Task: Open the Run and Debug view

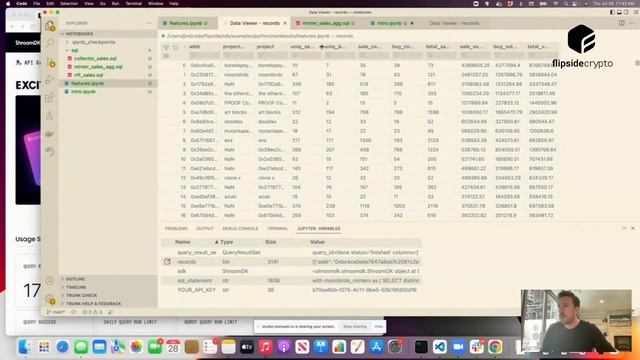Action: click(50, 80)
